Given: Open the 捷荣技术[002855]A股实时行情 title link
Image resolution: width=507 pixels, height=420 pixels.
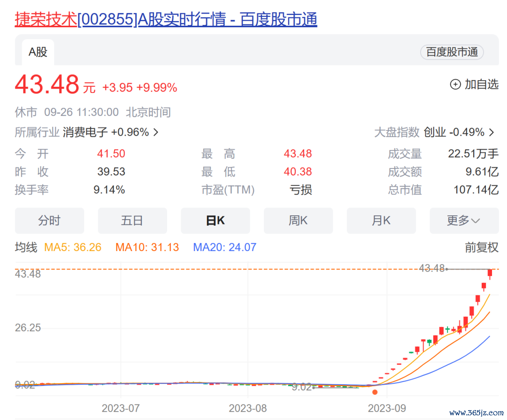Looking at the screenshot, I should 166,19.
